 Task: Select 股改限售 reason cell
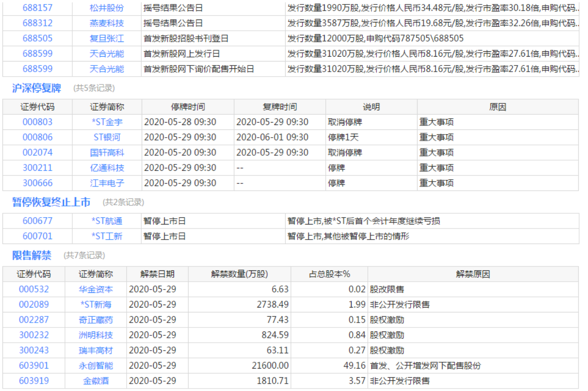pos(473,289)
